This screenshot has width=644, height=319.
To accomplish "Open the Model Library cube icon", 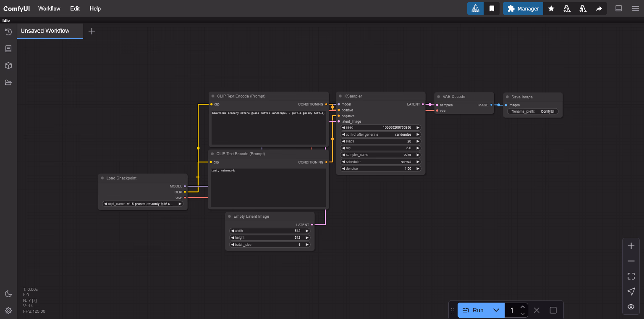I will tap(8, 66).
